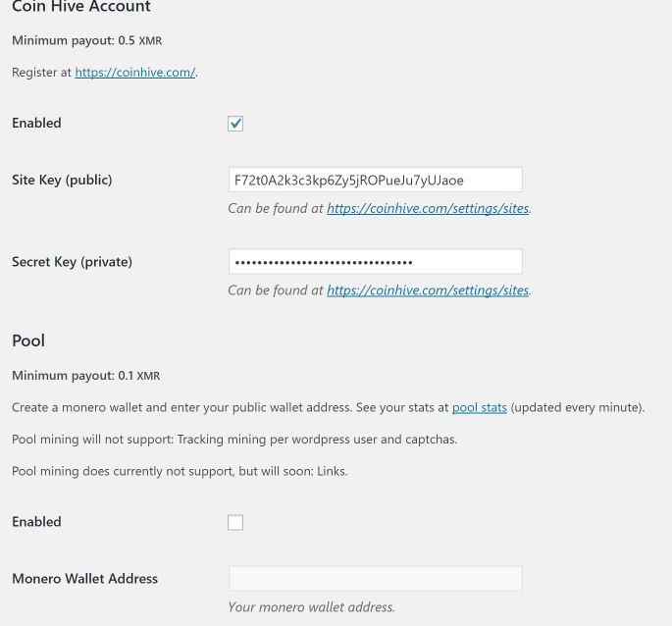Click into the Site Key (public) field
The height and width of the screenshot is (626, 672).
[376, 180]
